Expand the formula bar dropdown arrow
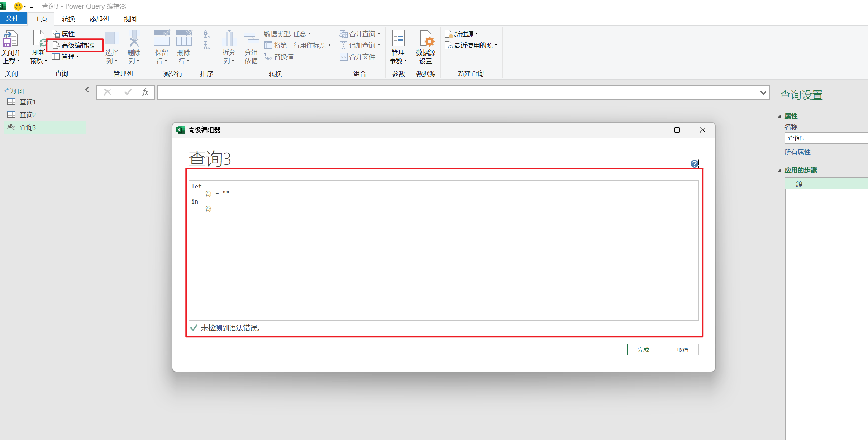868x440 pixels. click(763, 93)
